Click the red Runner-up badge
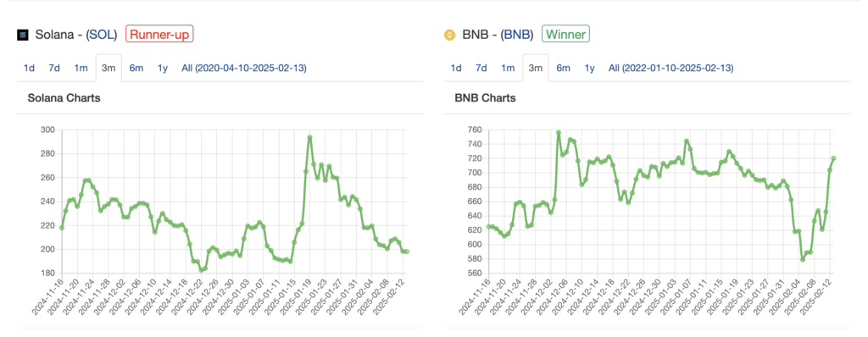This screenshot has height=337, width=868. [159, 35]
